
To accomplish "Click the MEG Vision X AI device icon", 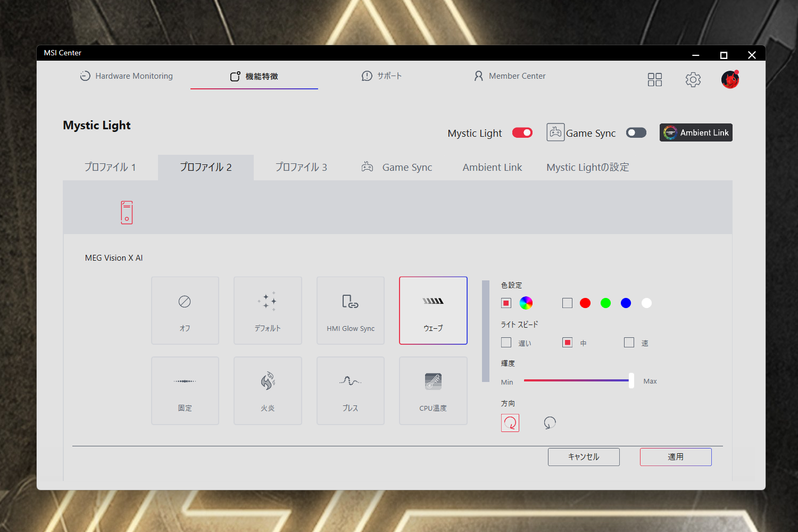I will coord(127,212).
